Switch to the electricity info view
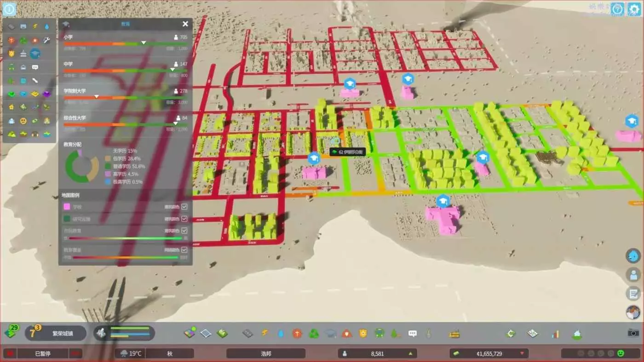Screen dimensions: 644x362 35,26
